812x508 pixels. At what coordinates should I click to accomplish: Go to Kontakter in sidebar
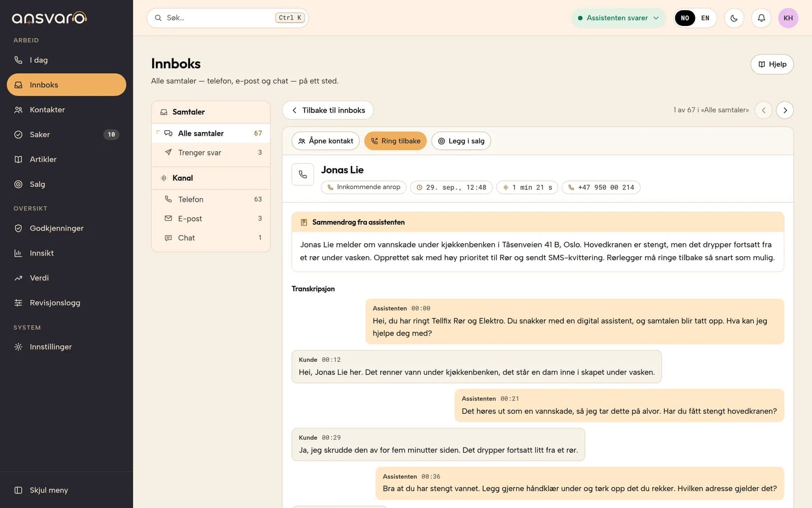[x=66, y=110]
